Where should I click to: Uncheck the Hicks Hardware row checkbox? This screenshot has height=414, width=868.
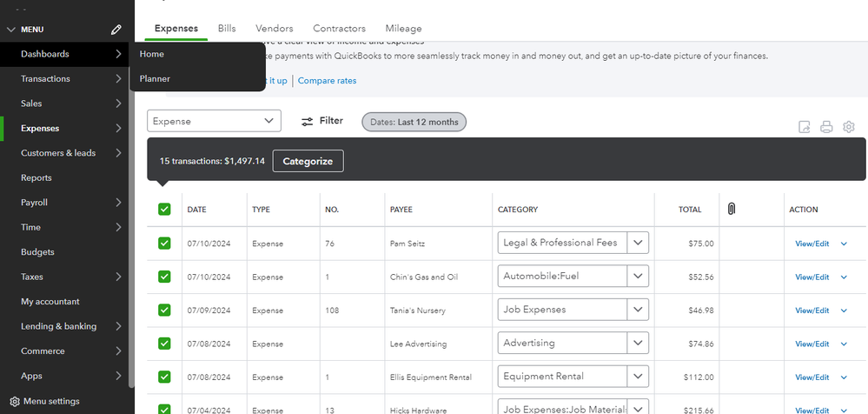coord(164,410)
